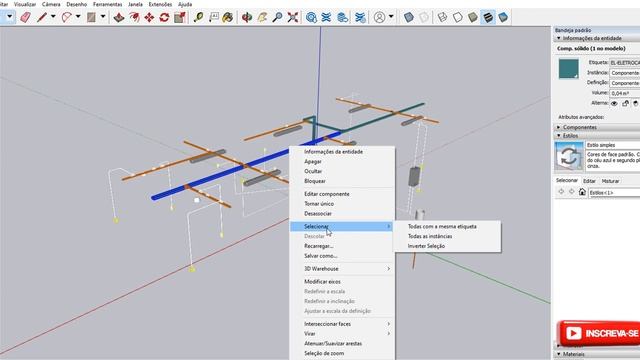Viewport: 640px width, 360px height.
Task: Choose the Text label tool
Action: pyautogui.click(x=213, y=17)
